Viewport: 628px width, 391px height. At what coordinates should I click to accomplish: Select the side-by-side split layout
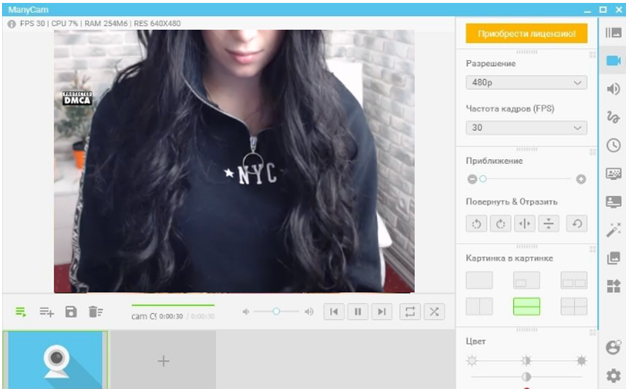(x=479, y=306)
